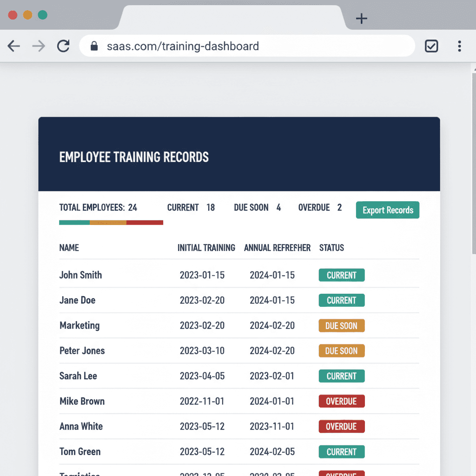Screen dimensions: 476x476
Task: Select the CURRENT summary filter
Action: coord(192,207)
